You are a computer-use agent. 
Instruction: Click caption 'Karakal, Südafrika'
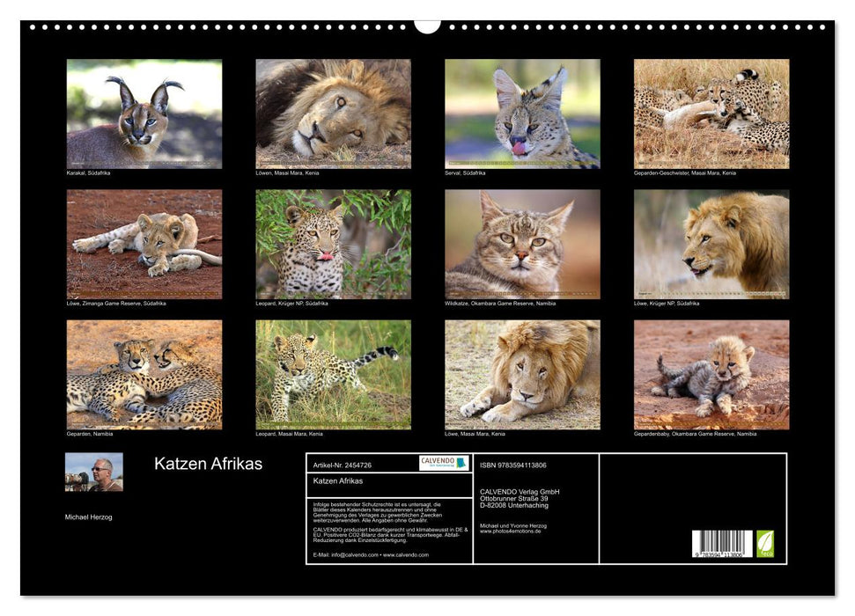tap(88, 172)
